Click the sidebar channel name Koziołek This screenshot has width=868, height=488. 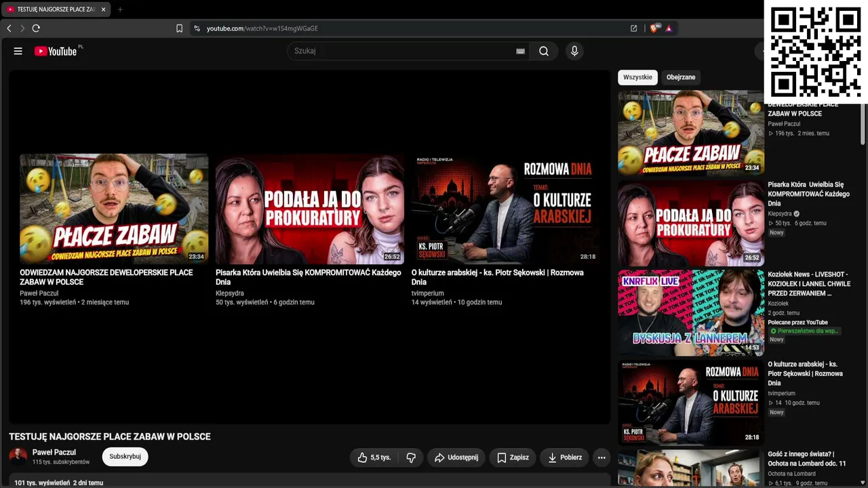point(779,304)
